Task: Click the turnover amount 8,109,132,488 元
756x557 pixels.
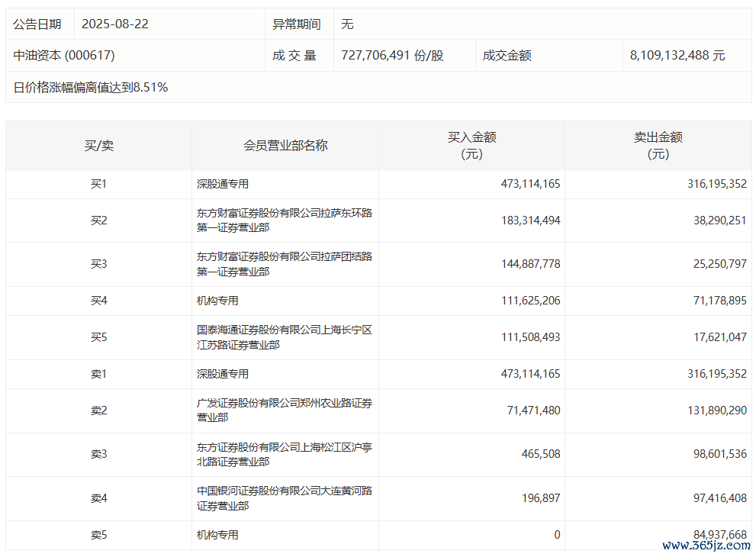Action: 677,56
